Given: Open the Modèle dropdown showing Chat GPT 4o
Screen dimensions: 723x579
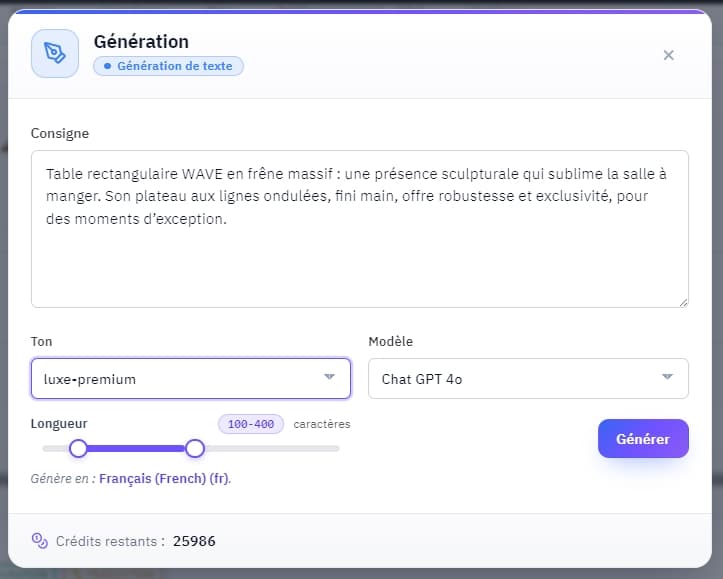Looking at the screenshot, I should click(528, 378).
